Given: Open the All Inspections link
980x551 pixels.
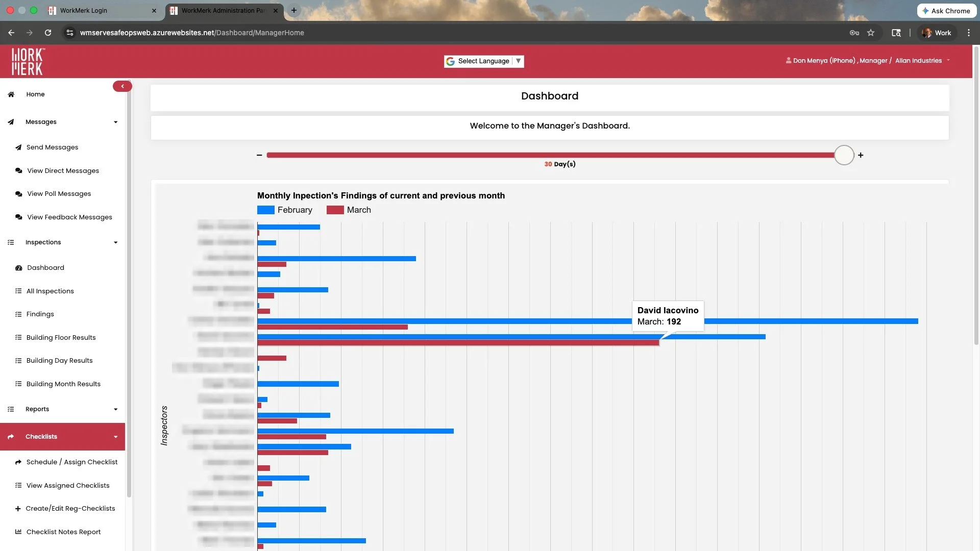Looking at the screenshot, I should click(50, 291).
